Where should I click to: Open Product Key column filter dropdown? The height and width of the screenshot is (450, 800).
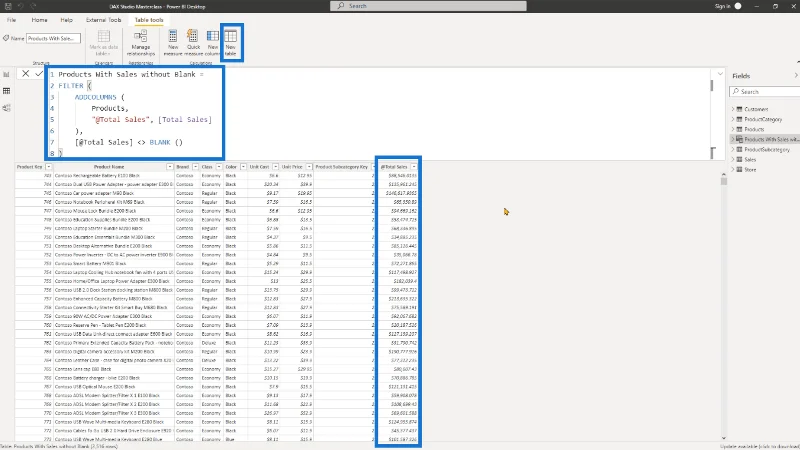click(48, 167)
